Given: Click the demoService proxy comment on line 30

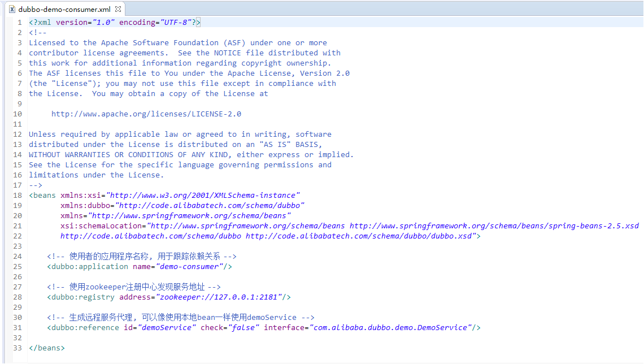Looking at the screenshot, I should pos(181,317).
